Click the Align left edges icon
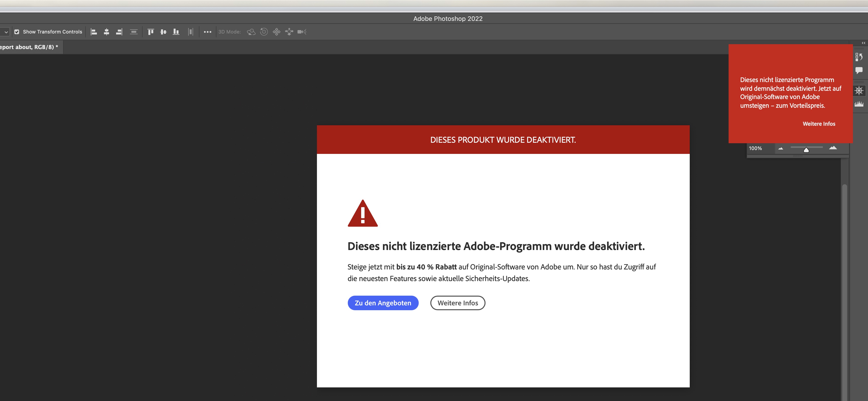This screenshot has height=401, width=868. (94, 32)
